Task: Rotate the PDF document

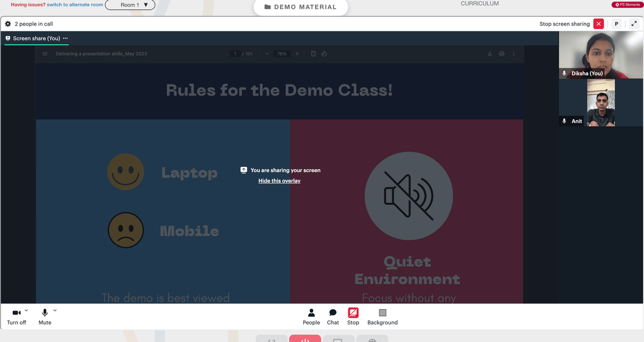Action: point(324,54)
